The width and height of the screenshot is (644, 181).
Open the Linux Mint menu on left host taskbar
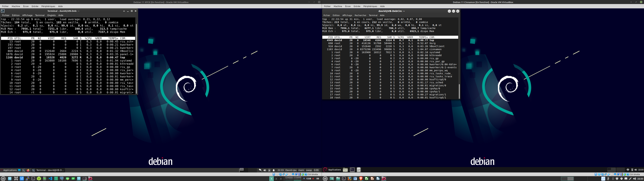point(3,178)
